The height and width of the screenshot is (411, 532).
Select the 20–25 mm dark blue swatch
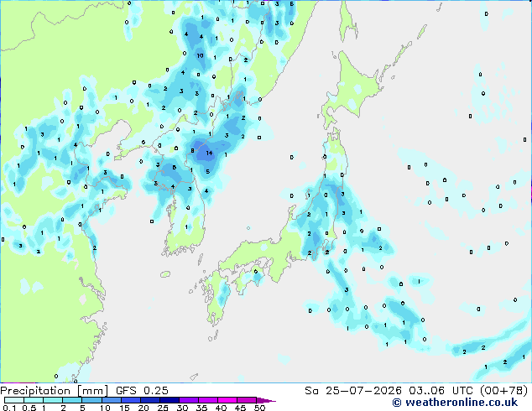[x=150, y=400]
